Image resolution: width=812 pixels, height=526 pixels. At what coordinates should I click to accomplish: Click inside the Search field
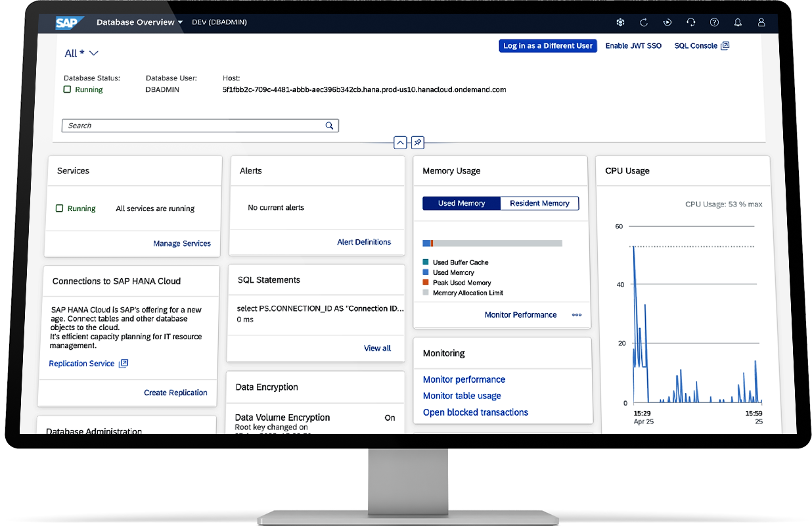click(x=200, y=126)
